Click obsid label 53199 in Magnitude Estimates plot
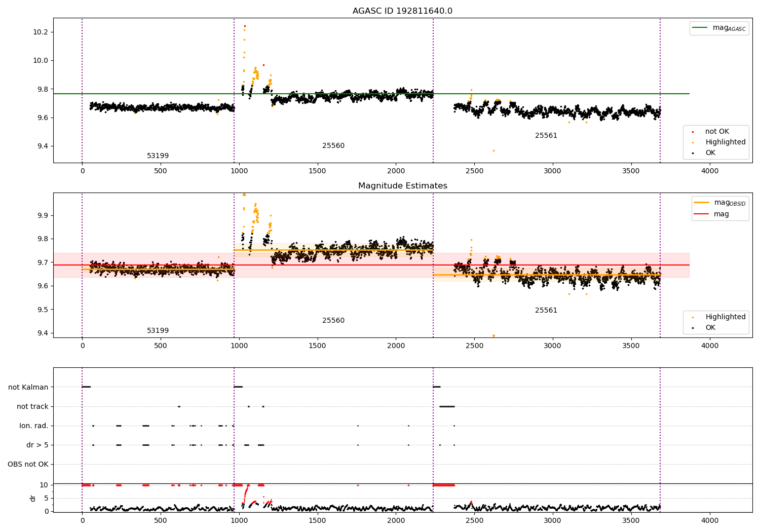 pyautogui.click(x=158, y=331)
